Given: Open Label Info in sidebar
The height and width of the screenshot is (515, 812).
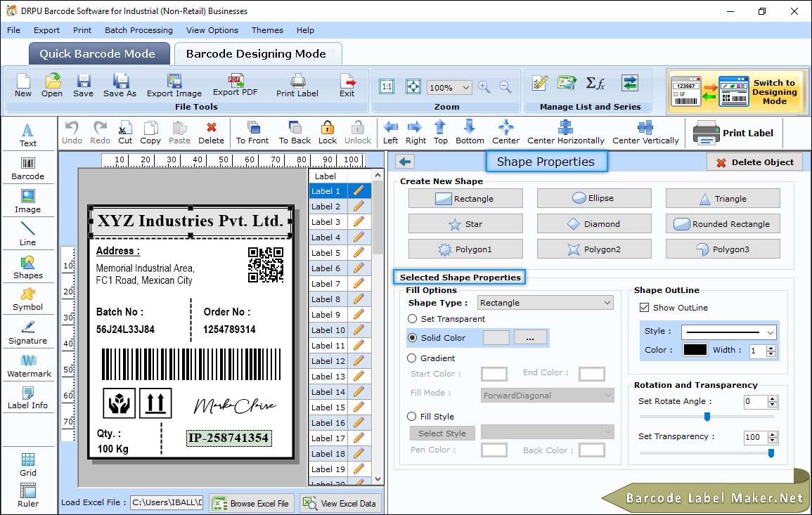Looking at the screenshot, I should 28,398.
